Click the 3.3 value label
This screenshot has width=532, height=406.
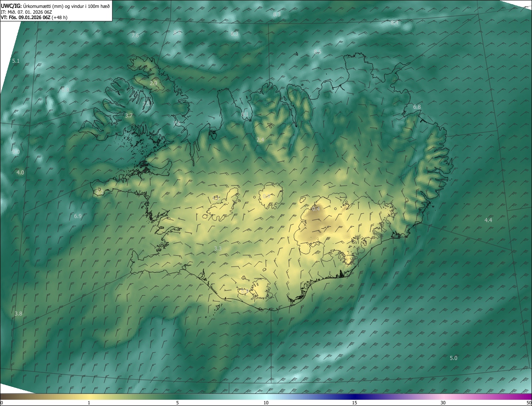[218, 249]
